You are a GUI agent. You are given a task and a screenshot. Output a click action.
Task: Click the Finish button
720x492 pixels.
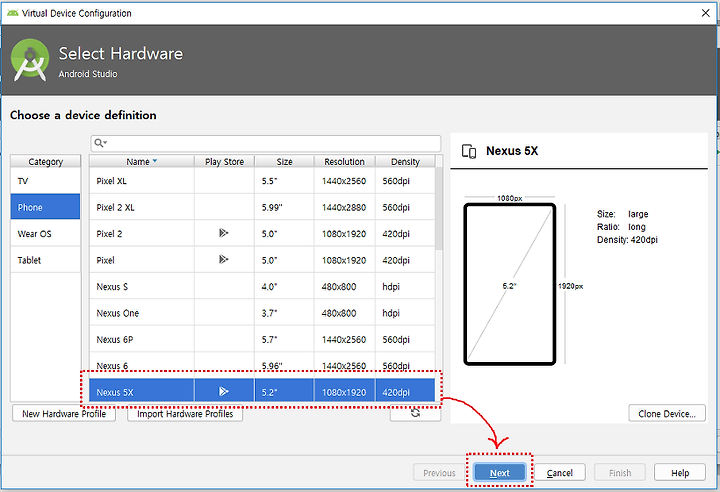tap(620, 472)
